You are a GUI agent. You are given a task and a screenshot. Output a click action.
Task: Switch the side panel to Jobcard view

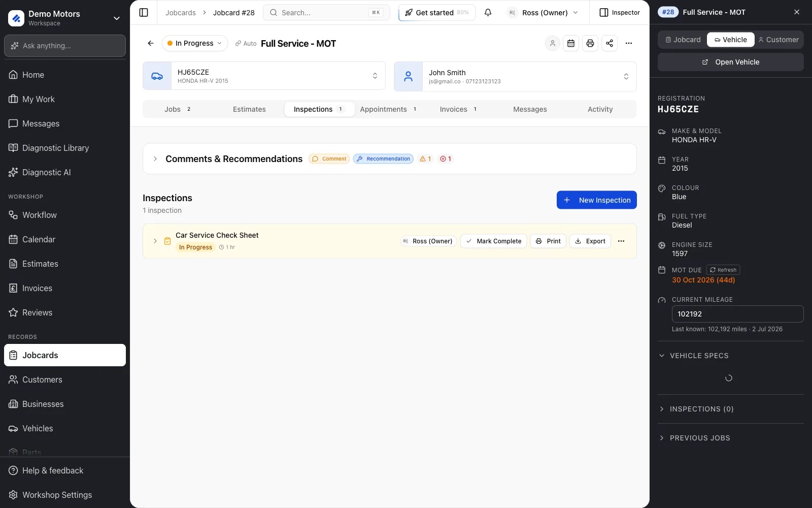tap(683, 40)
